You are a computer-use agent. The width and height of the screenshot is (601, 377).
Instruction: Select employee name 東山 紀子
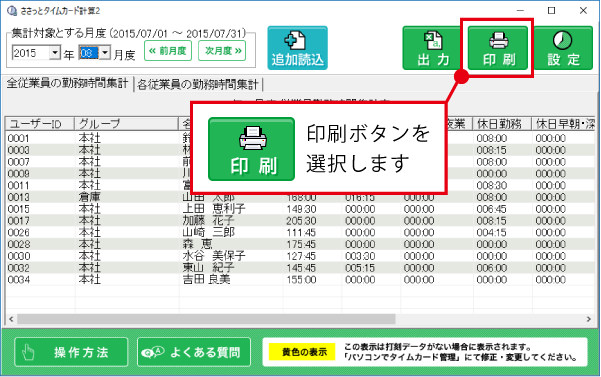pyautogui.click(x=208, y=268)
